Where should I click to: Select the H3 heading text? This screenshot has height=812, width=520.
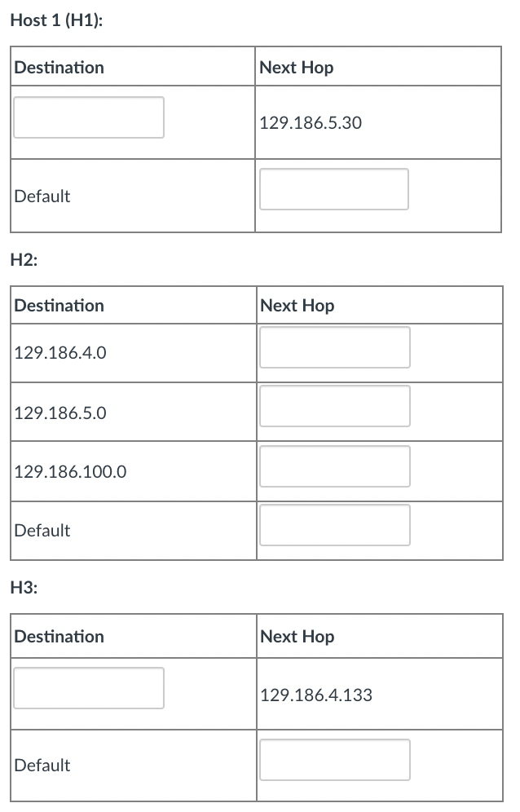[22, 585]
